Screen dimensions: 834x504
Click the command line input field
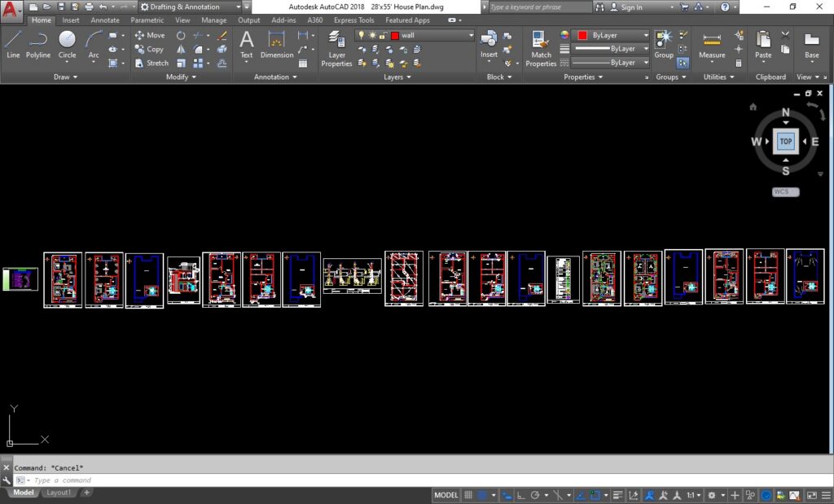click(x=423, y=480)
